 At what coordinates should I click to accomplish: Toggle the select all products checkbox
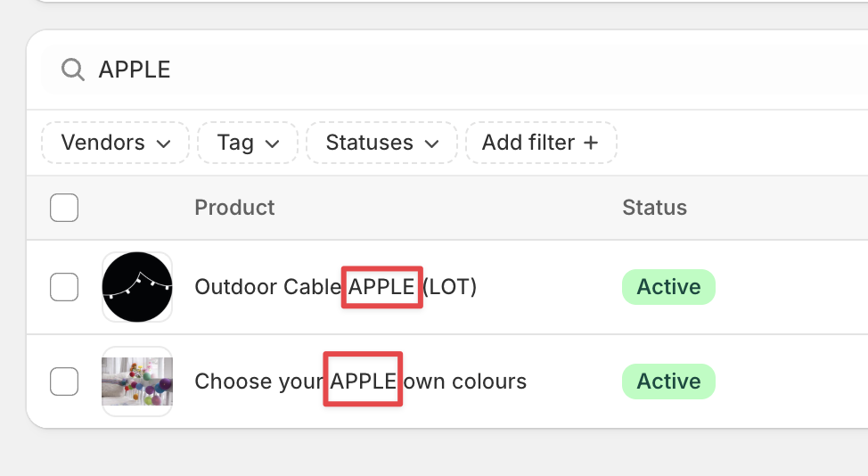pyautogui.click(x=64, y=208)
